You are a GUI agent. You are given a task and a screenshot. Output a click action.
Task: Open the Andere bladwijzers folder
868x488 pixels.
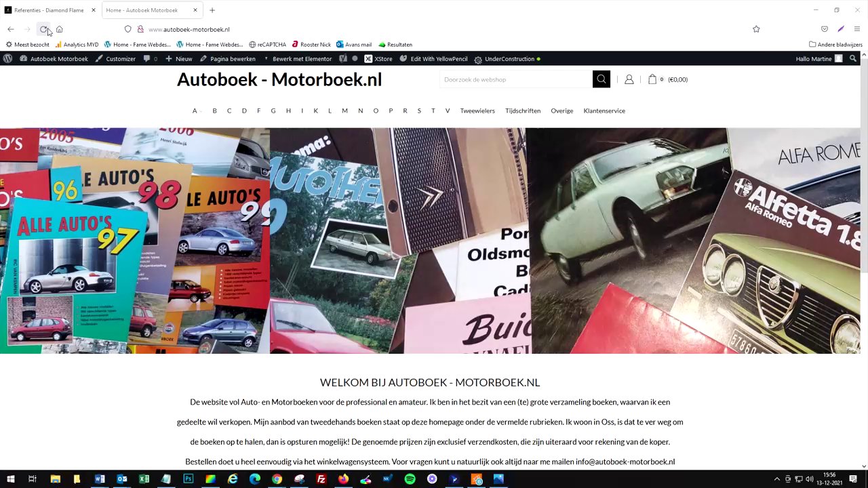[x=835, y=45]
